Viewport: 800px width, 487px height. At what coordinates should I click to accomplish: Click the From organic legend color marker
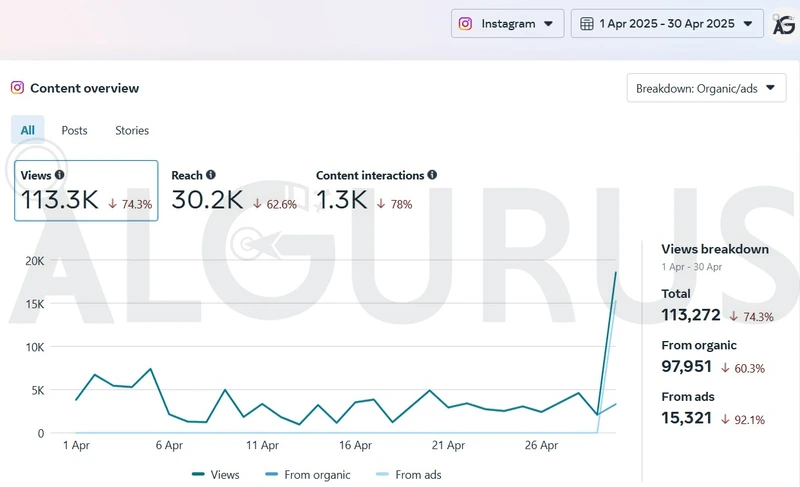[x=271, y=474]
